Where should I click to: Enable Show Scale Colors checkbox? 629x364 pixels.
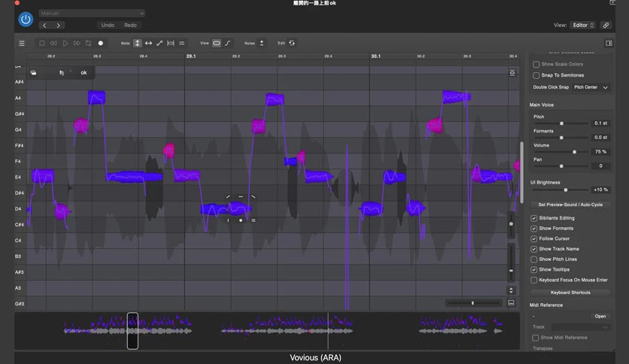[536, 64]
